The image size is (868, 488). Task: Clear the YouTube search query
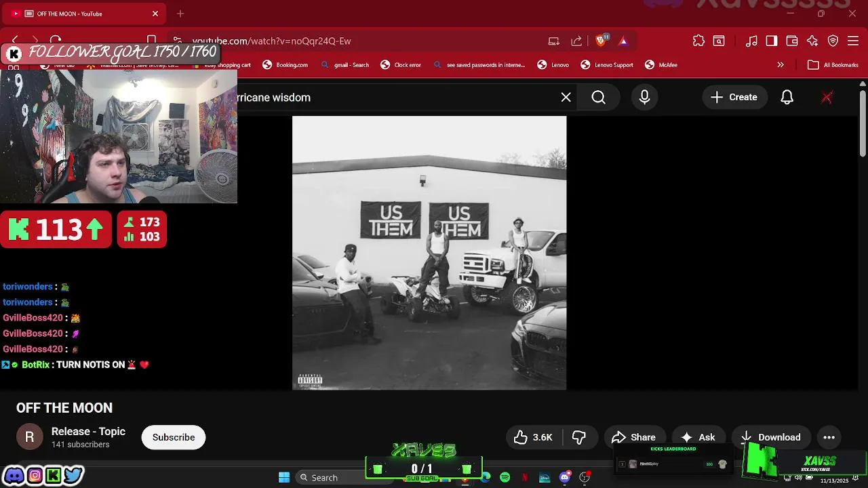[x=566, y=98]
